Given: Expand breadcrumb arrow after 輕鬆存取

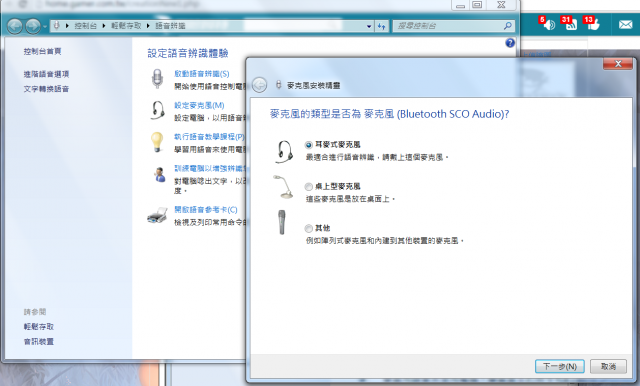Looking at the screenshot, I should tap(148, 26).
